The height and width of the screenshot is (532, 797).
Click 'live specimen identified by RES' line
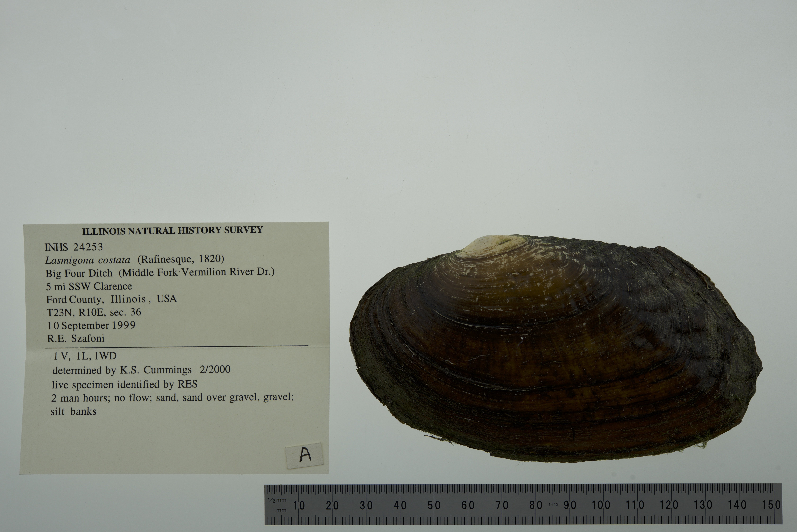125,384
